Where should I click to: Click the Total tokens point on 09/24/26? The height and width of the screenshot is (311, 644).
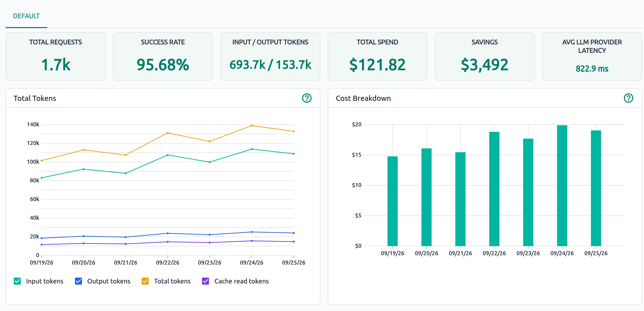pyautogui.click(x=252, y=126)
